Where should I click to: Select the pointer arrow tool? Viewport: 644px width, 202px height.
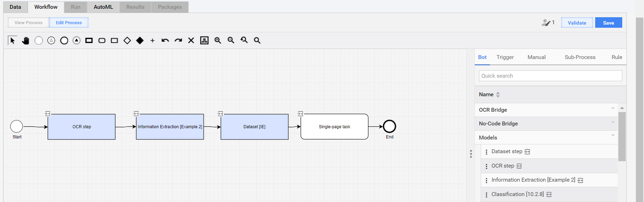12,40
